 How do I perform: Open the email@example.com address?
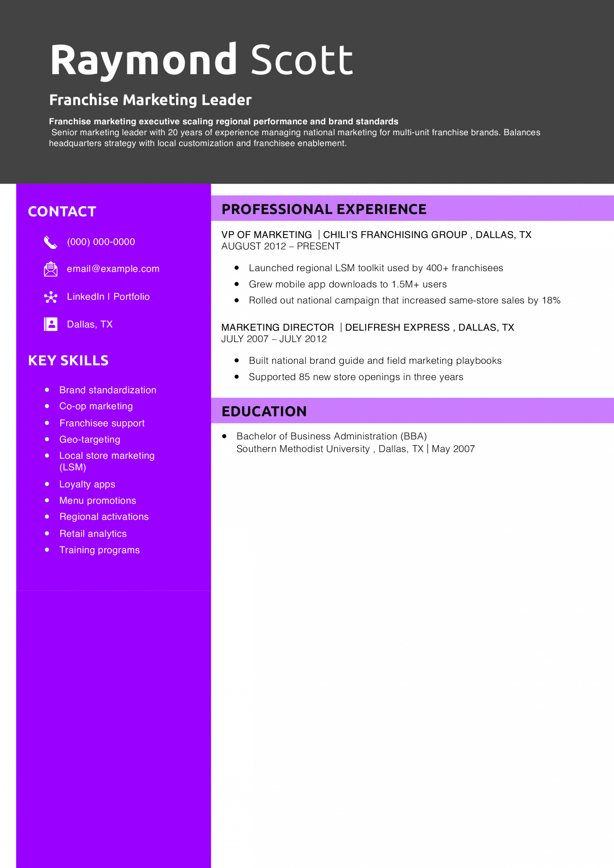tap(113, 269)
